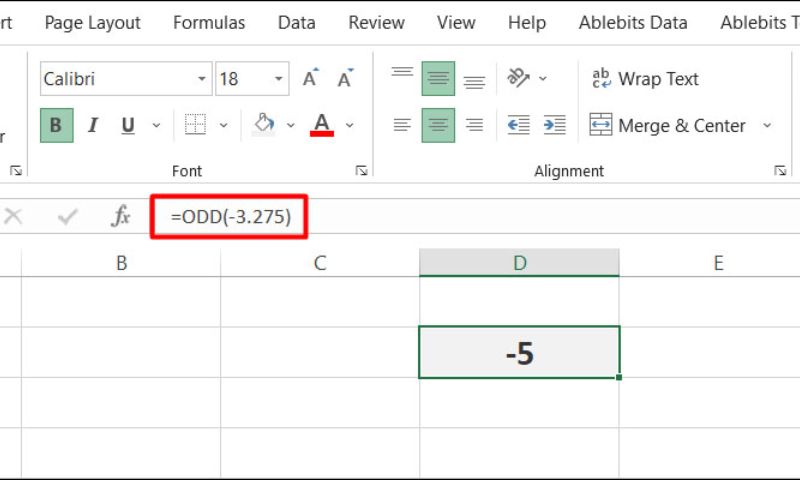Toggle Middle Align button
The width and height of the screenshot is (800, 480).
[x=438, y=79]
